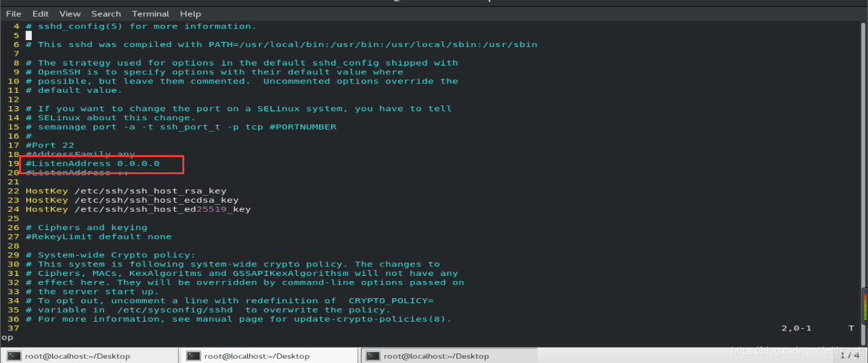Click the semanage port command line
The height and width of the screenshot is (363, 868).
pos(181,127)
